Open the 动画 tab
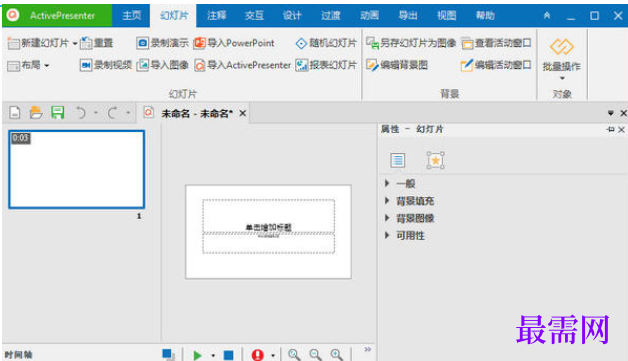 pos(369,16)
